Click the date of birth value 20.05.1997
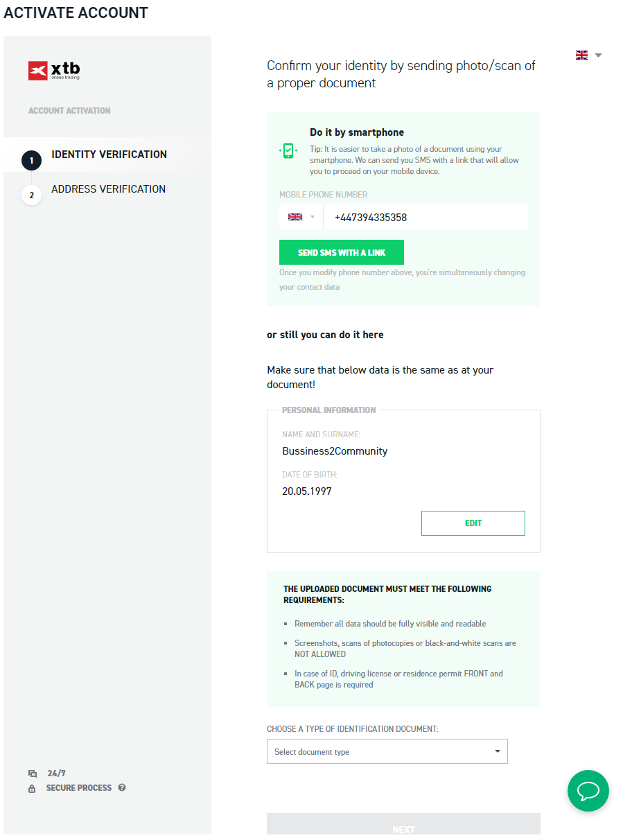Image resolution: width=623 pixels, height=840 pixels. pos(307,491)
